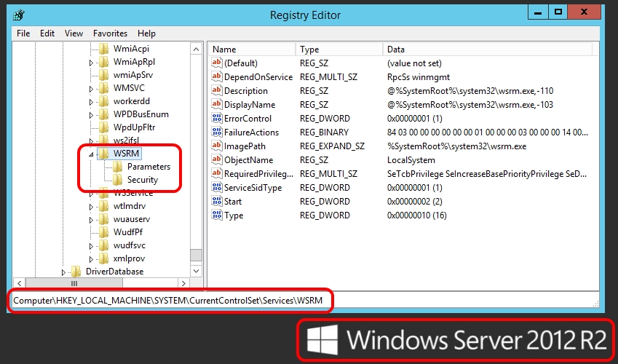Click the FailureActions binary value icon
This screenshot has height=364, width=618.
[217, 132]
